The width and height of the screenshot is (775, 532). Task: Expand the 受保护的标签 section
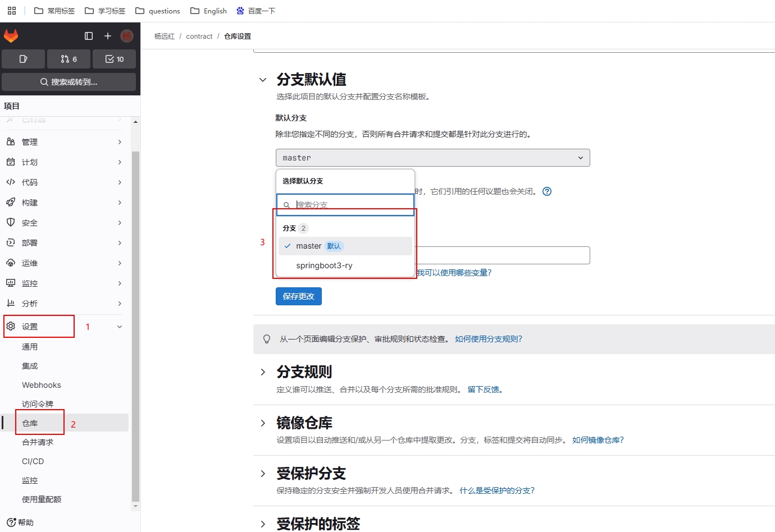[x=262, y=524]
